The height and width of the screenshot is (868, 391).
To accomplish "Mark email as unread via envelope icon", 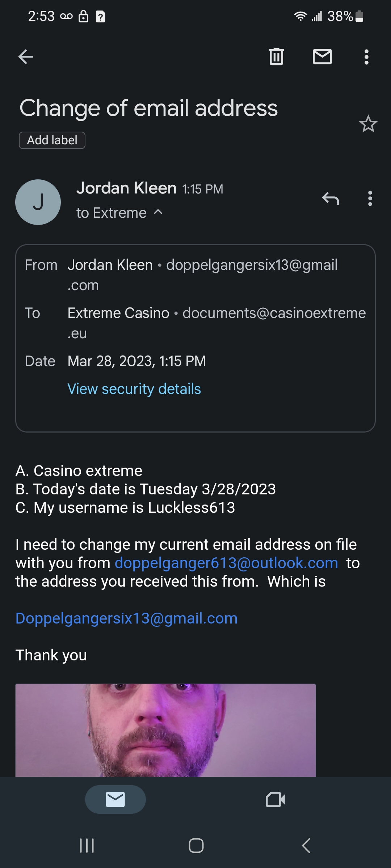I will (x=322, y=57).
